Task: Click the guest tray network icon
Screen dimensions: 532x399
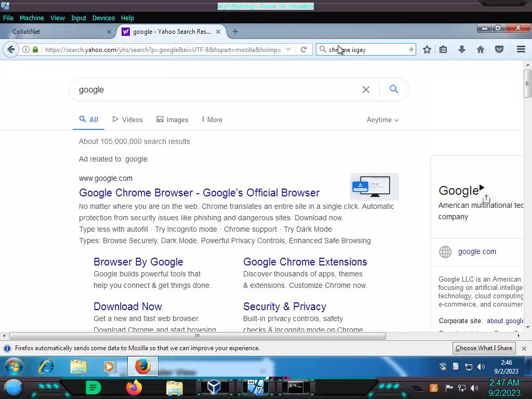Action: click(x=469, y=367)
